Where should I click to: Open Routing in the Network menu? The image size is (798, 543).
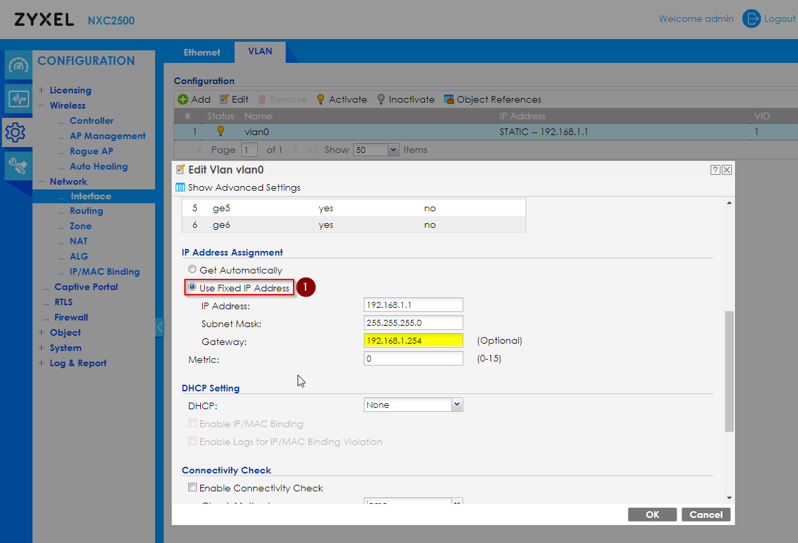click(x=86, y=211)
